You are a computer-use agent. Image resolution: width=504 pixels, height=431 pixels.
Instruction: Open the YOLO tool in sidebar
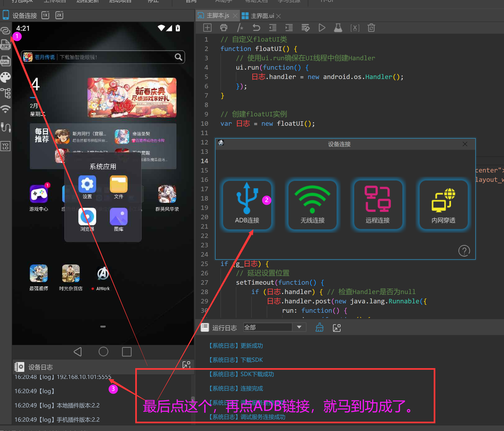(5, 146)
